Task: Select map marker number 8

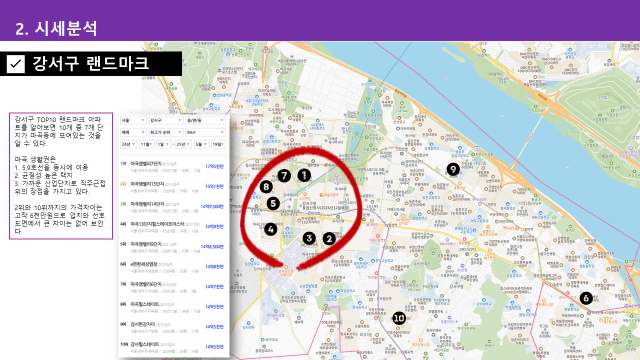Action: [266, 187]
